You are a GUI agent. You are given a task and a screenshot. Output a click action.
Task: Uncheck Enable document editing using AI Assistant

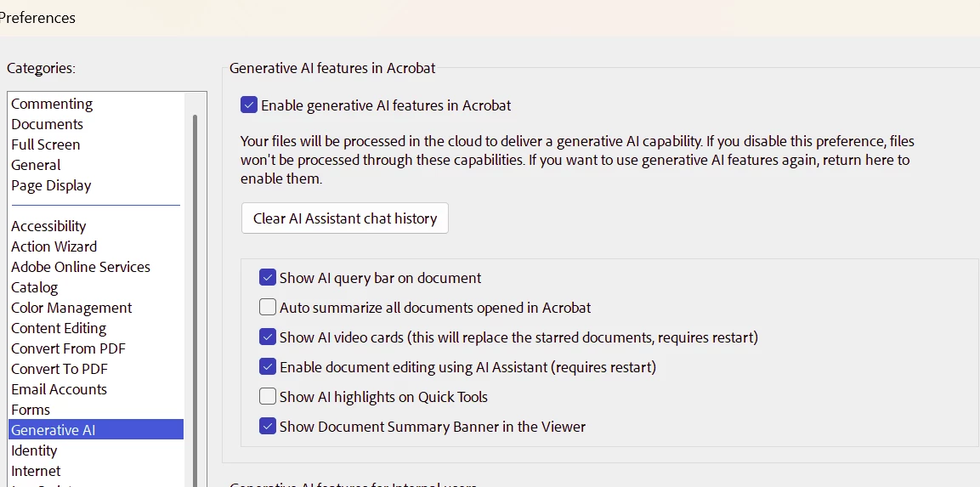click(268, 367)
